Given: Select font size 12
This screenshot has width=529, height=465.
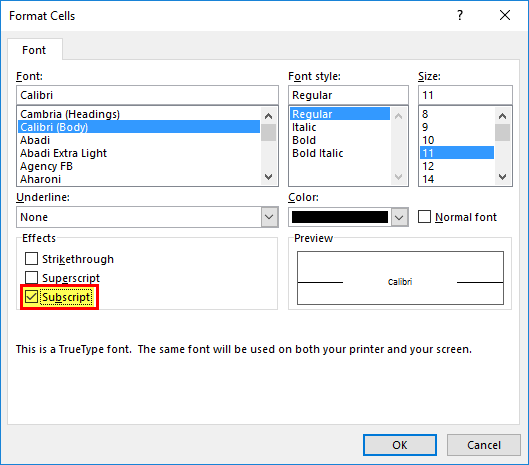Looking at the screenshot, I should [x=457, y=166].
